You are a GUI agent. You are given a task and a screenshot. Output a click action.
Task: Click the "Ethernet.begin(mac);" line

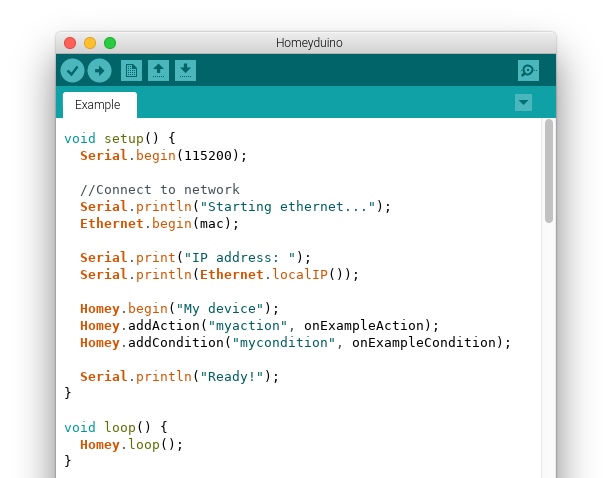click(x=159, y=224)
